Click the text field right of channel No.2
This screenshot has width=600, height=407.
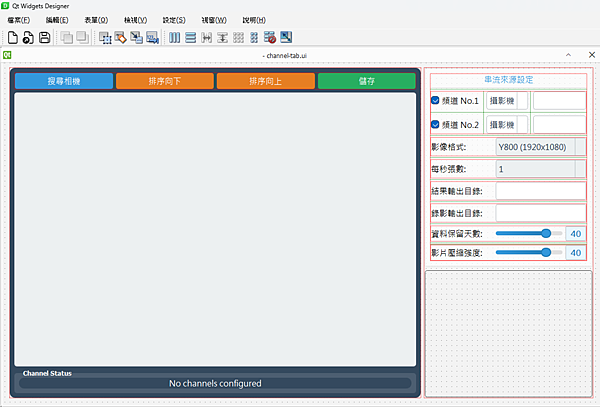(559, 125)
